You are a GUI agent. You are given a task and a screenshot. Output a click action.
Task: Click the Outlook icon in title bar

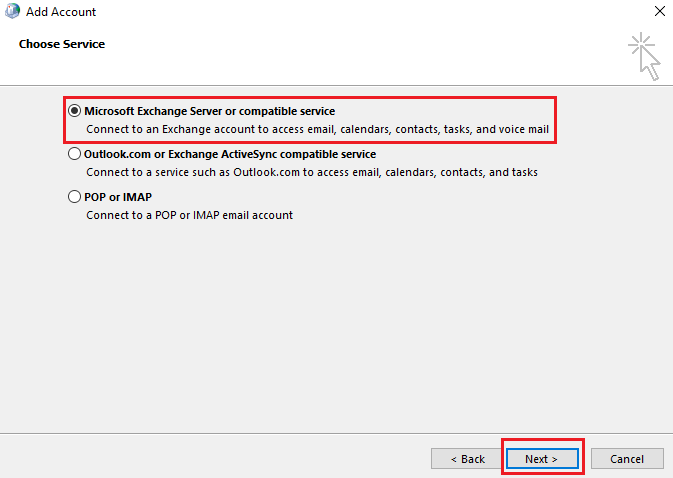click(x=12, y=11)
